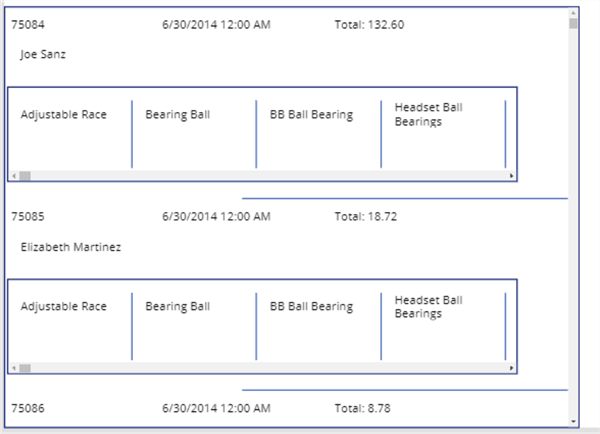The image size is (600, 434).
Task: Select Bearing Ball in Joe Sanz's order
Action: (177, 114)
